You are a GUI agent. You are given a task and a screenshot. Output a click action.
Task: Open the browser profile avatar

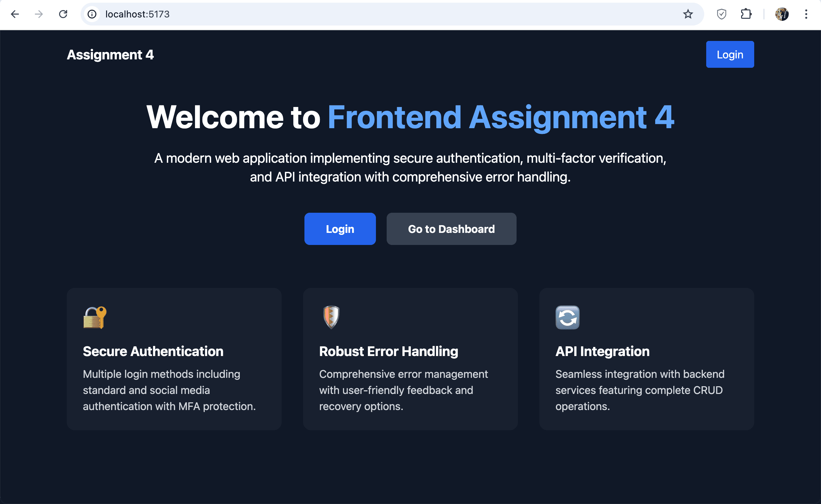coord(782,14)
